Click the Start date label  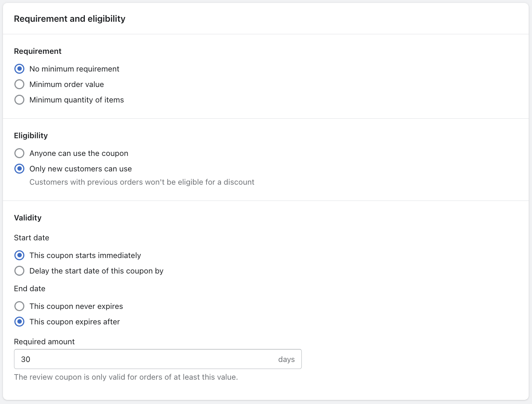click(31, 238)
